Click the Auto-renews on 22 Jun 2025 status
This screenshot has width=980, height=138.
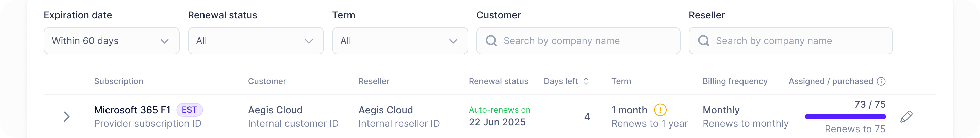(x=499, y=116)
